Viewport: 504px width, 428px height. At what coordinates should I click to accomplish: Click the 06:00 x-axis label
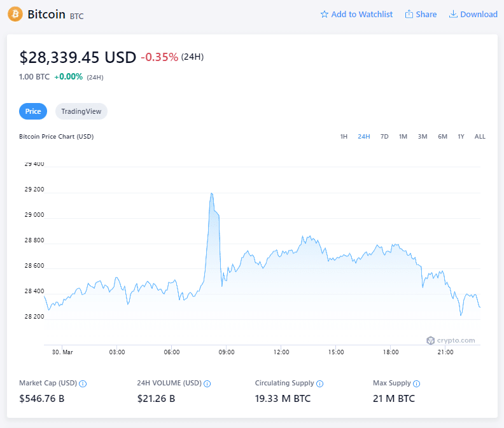172,352
